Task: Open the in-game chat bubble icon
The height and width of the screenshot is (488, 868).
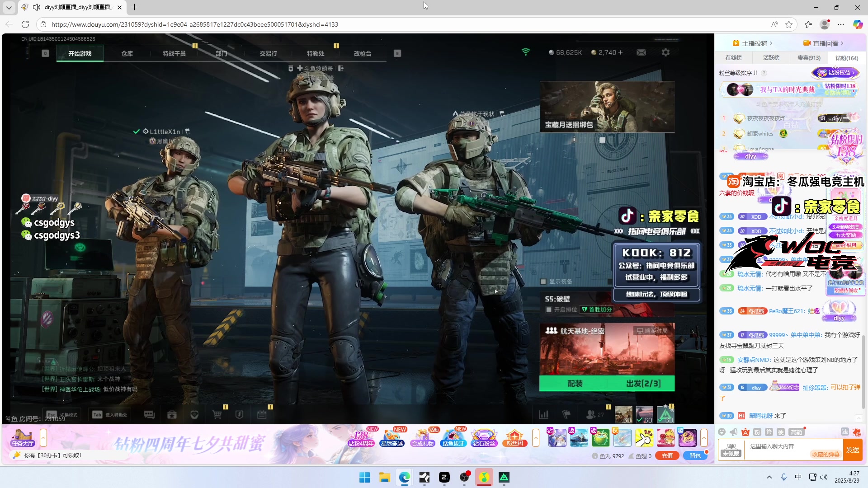Action: 149,415
